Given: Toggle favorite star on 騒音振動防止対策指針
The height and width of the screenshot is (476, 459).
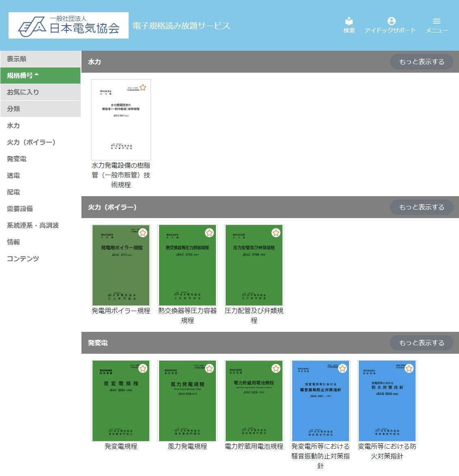Looking at the screenshot, I should (x=343, y=368).
